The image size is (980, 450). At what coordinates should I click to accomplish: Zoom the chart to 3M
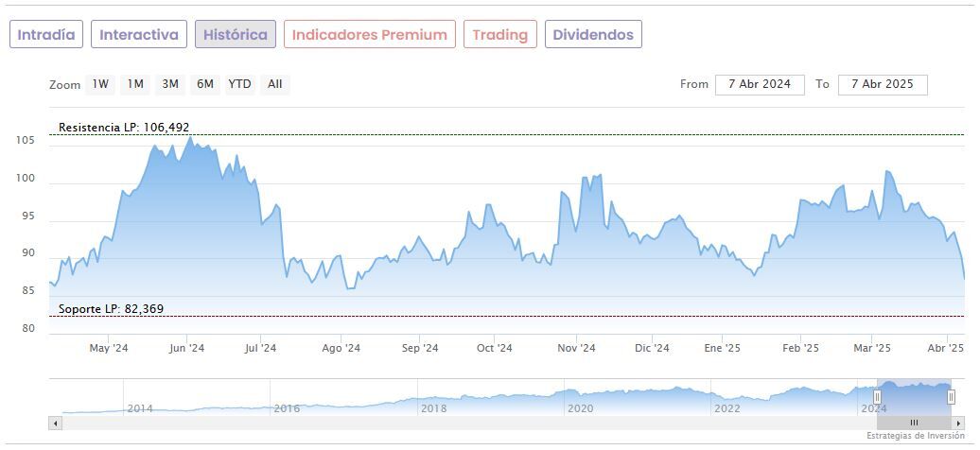[x=170, y=84]
